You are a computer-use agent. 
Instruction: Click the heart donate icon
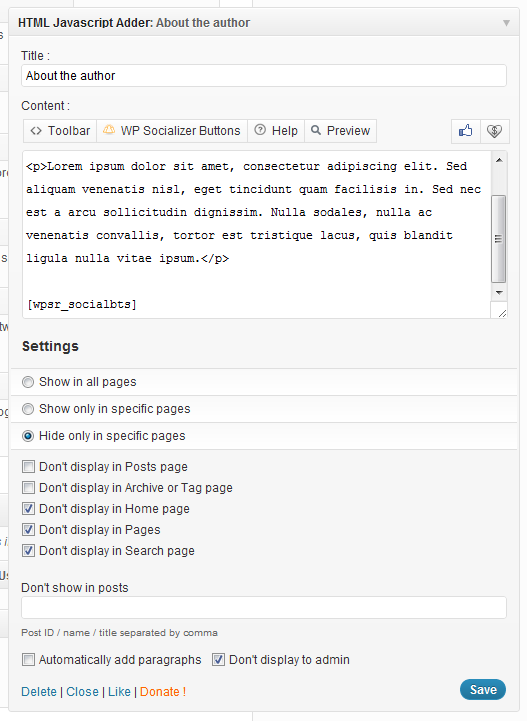point(494,131)
